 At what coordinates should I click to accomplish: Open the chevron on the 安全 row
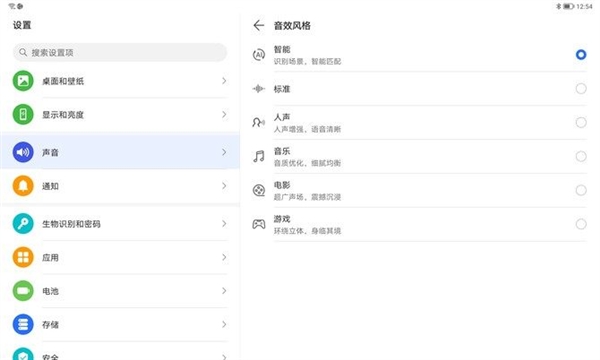coord(224,356)
